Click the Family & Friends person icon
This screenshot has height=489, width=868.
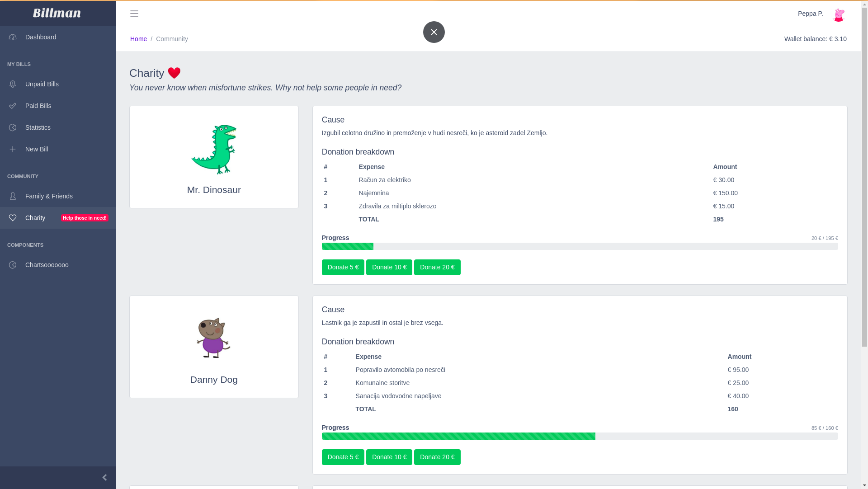(x=13, y=196)
